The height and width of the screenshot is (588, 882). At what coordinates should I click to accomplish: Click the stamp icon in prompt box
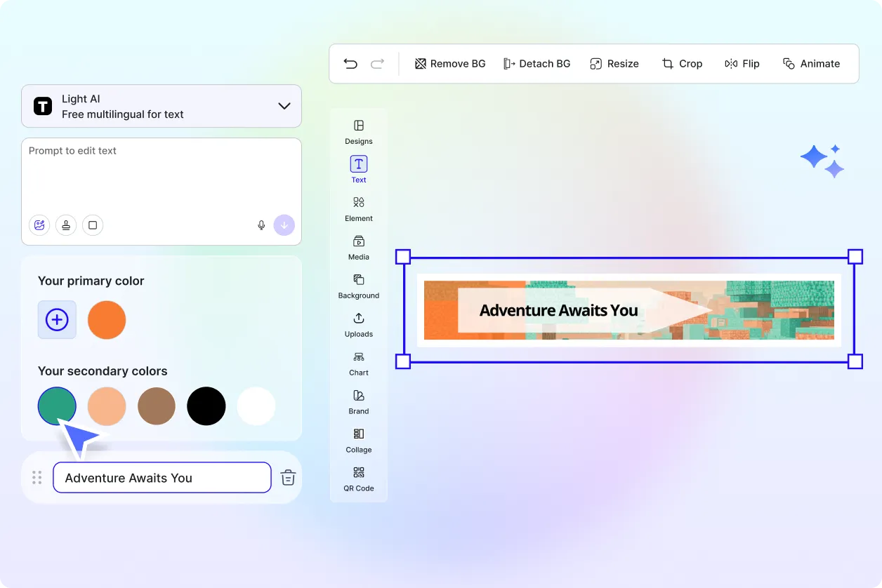66,225
